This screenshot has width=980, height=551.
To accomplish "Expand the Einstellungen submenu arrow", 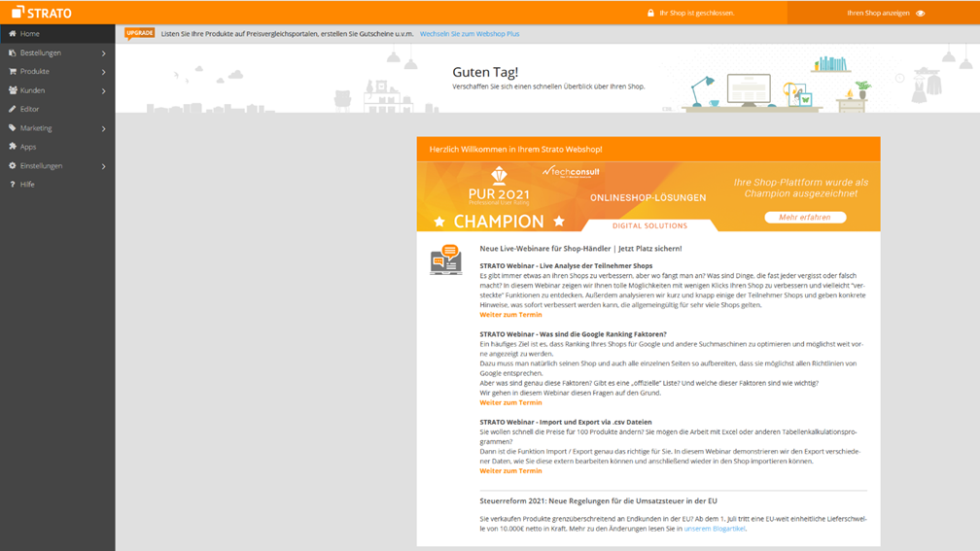I will (x=104, y=166).
